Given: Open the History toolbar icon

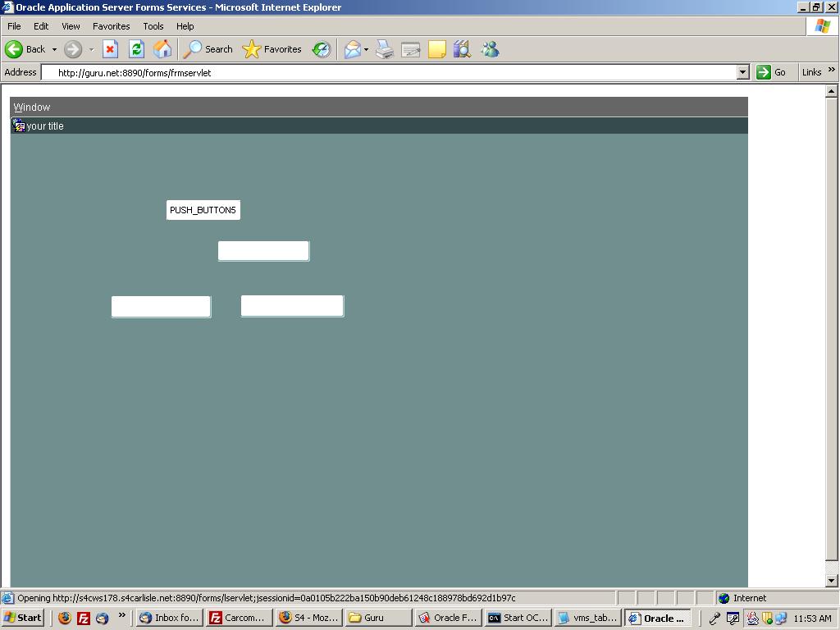Looking at the screenshot, I should (321, 49).
